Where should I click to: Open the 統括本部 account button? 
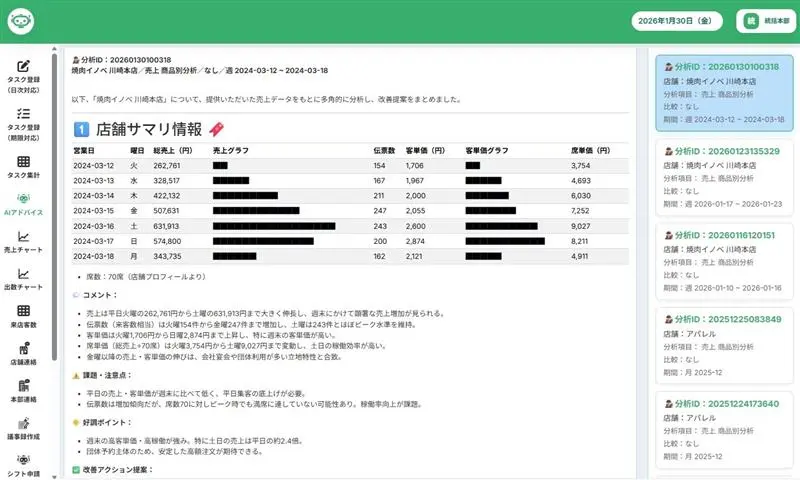click(x=766, y=21)
